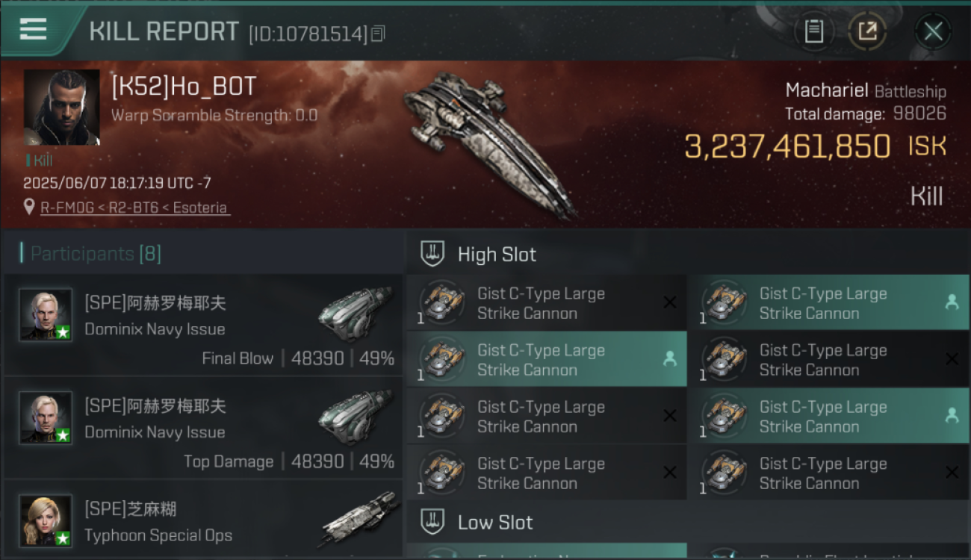Viewport: 971px width, 560px height.
Task: Close the kill report window
Action: (x=933, y=31)
